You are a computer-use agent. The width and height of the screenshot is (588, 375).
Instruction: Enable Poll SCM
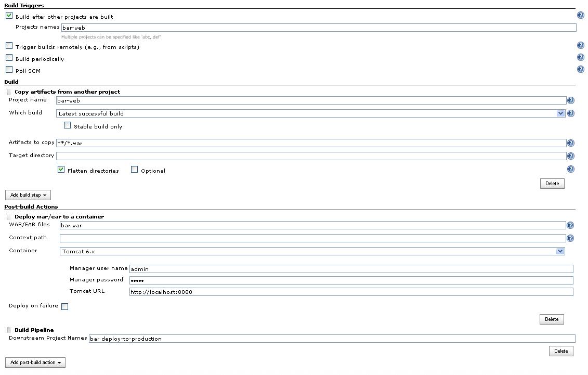tap(9, 70)
